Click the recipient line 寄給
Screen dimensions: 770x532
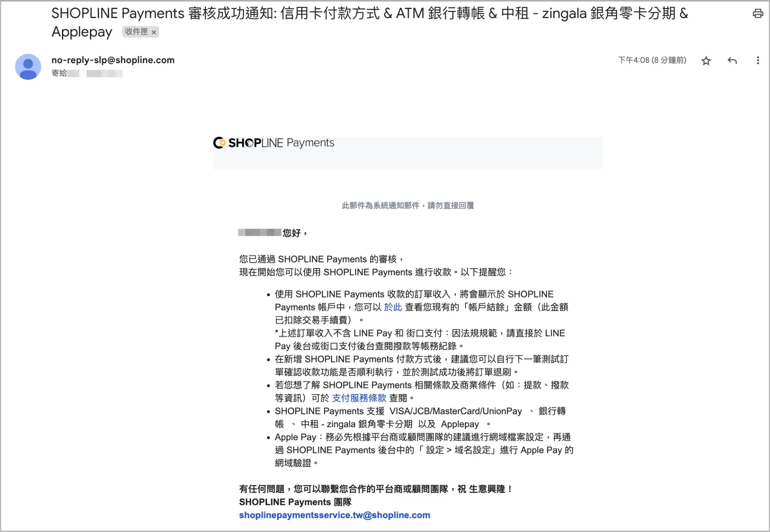(87, 73)
